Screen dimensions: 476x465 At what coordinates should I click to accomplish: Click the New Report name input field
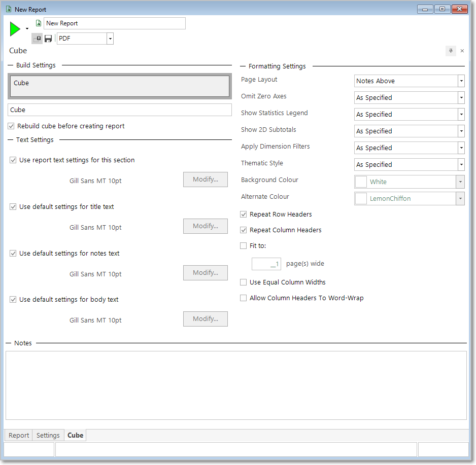coord(115,23)
